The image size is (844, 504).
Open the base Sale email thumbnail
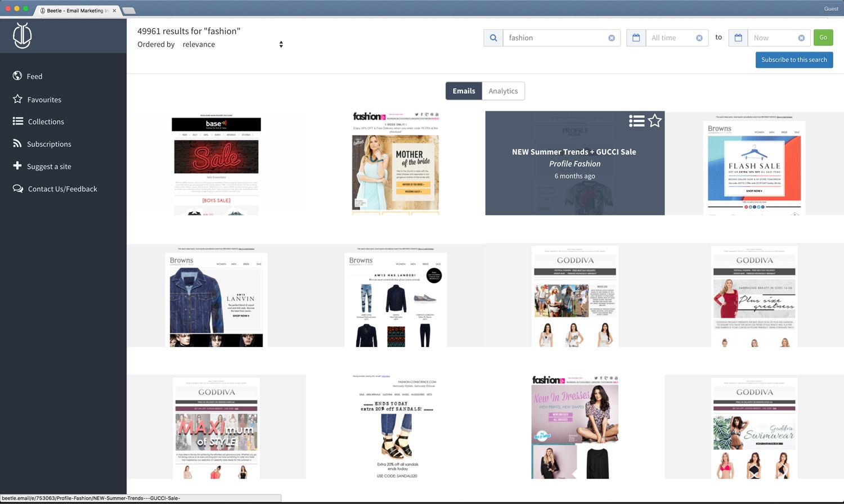point(216,164)
